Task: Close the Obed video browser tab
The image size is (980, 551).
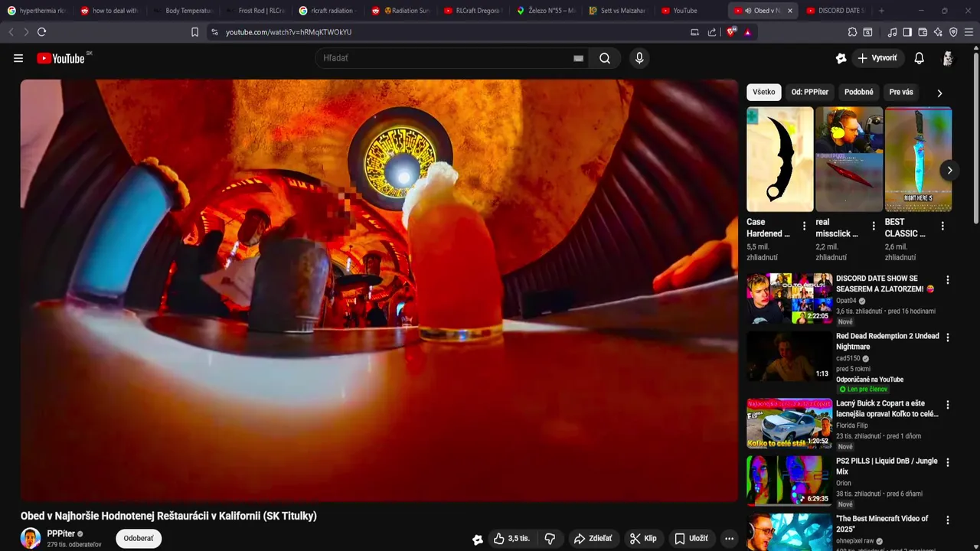Action: (x=789, y=11)
